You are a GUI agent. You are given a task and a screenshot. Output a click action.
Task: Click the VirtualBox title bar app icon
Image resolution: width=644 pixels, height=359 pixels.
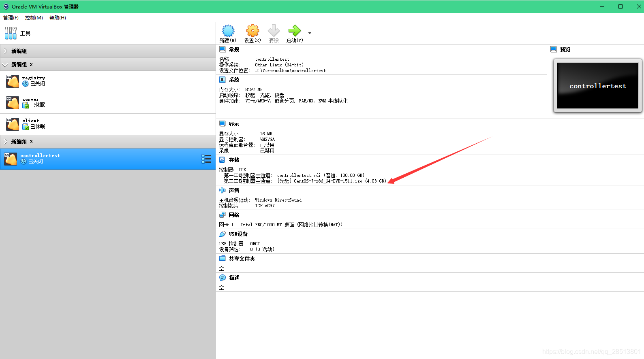tap(6, 6)
